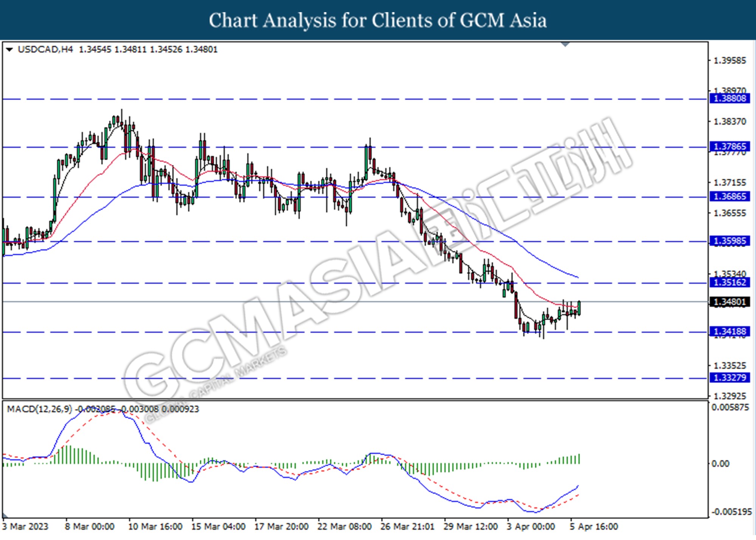Click the 29 Mar 12:00 time label
756x540 pixels.
point(471,527)
